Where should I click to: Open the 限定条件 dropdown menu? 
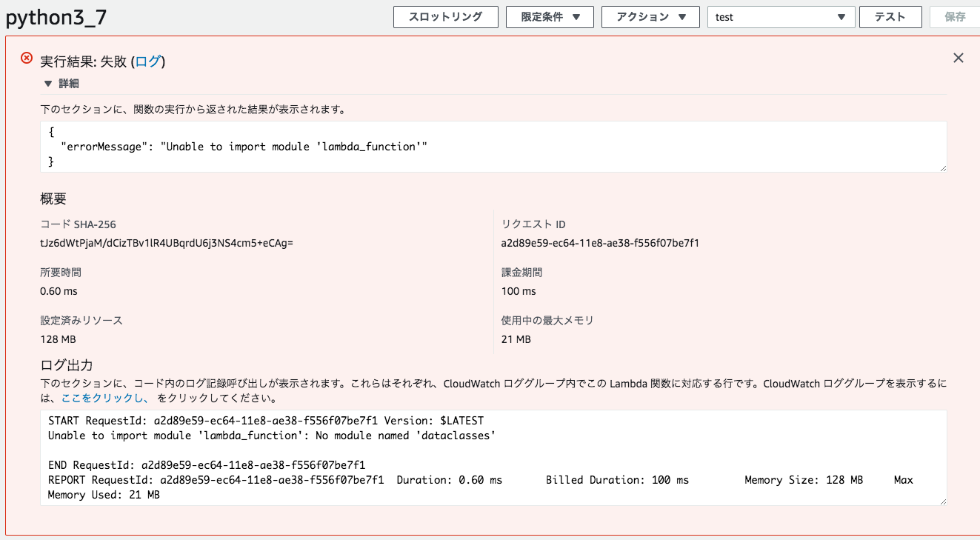[x=550, y=16]
